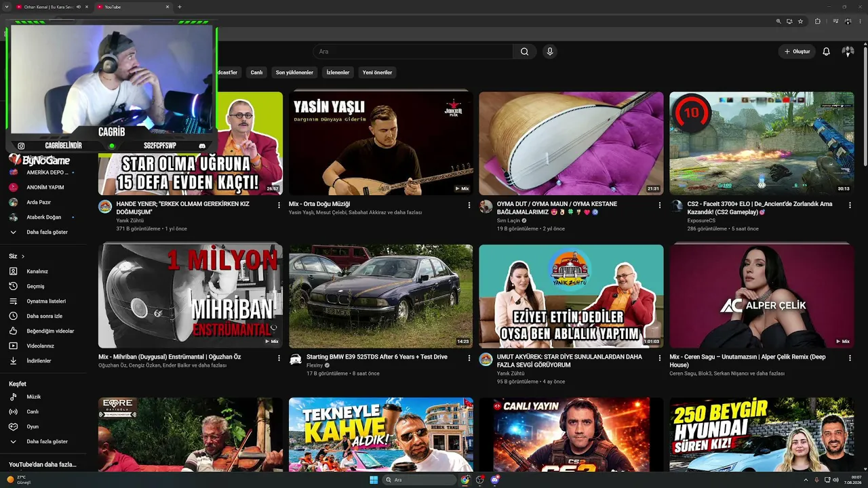Select the İzlenenler filter chip

pos(338,73)
